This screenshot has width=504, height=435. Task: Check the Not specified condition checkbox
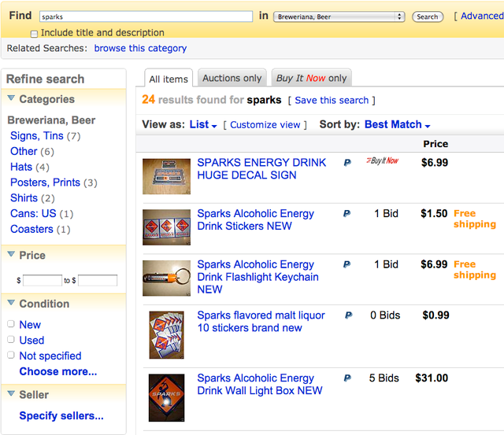tap(11, 355)
